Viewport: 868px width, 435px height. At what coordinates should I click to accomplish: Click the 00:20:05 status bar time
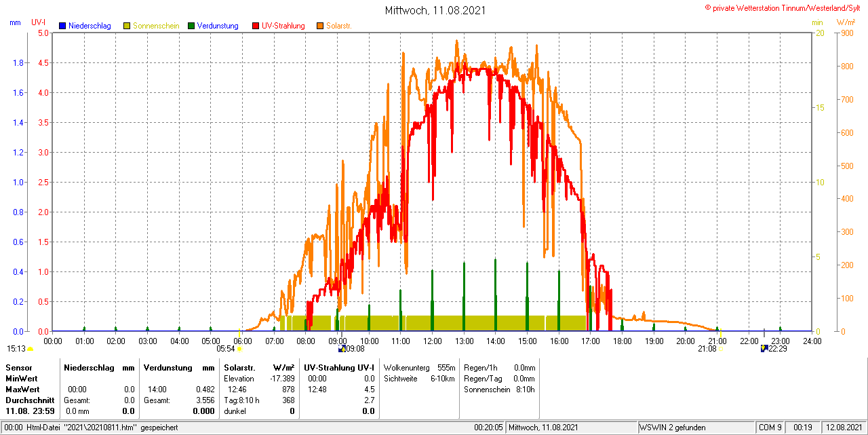click(x=488, y=428)
